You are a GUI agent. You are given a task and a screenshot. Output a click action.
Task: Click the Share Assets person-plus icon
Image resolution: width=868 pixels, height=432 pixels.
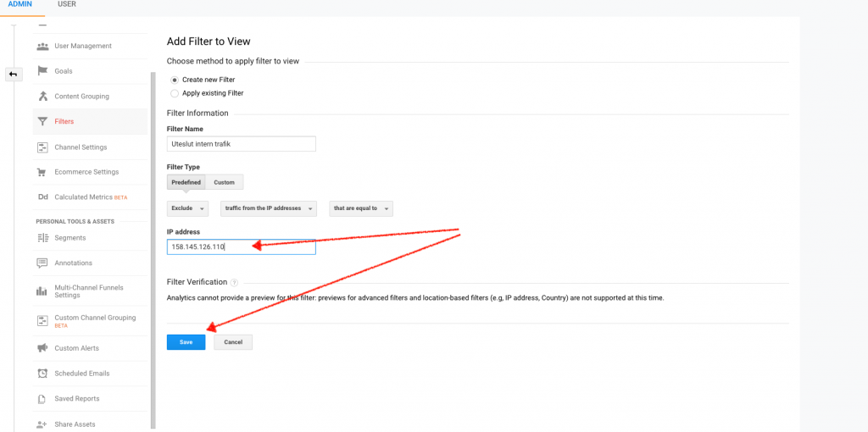click(x=42, y=424)
